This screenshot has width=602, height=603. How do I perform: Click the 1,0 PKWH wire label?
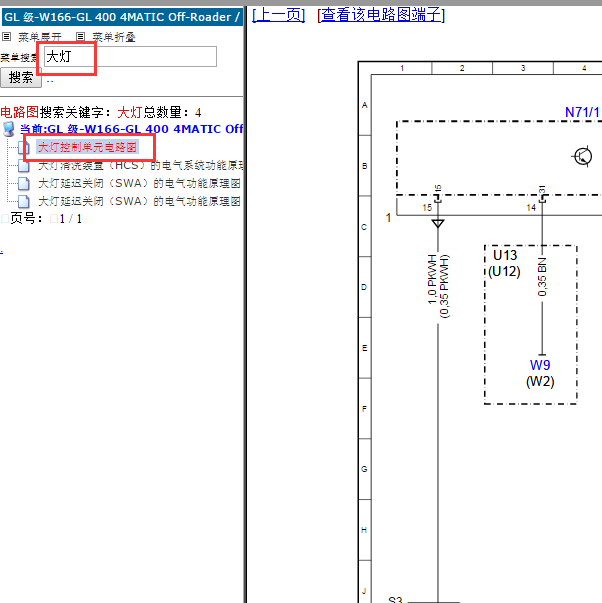click(432, 280)
